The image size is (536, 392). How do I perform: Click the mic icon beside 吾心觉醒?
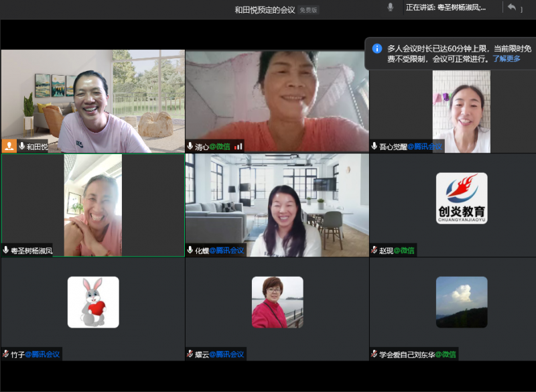[374, 146]
